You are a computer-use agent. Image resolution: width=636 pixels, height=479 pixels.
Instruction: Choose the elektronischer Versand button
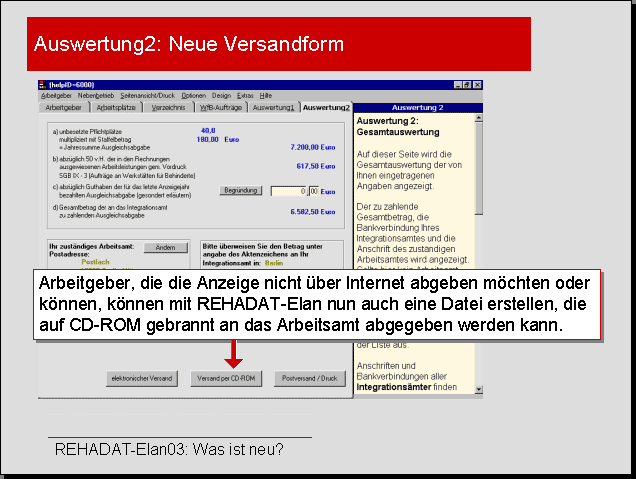144,379
